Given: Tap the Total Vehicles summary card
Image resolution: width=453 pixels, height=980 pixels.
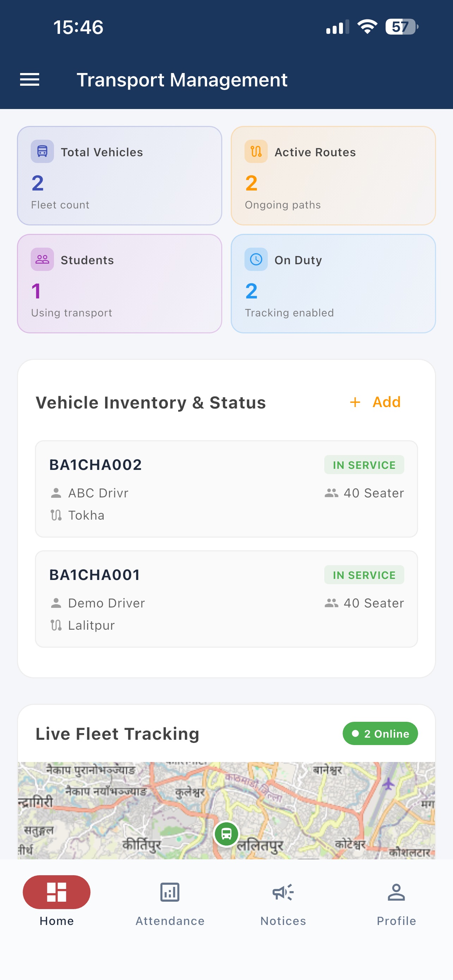Looking at the screenshot, I should 120,176.
